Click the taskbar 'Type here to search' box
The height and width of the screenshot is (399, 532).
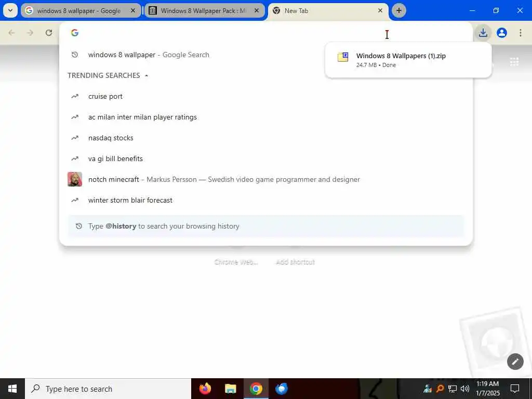click(108, 389)
